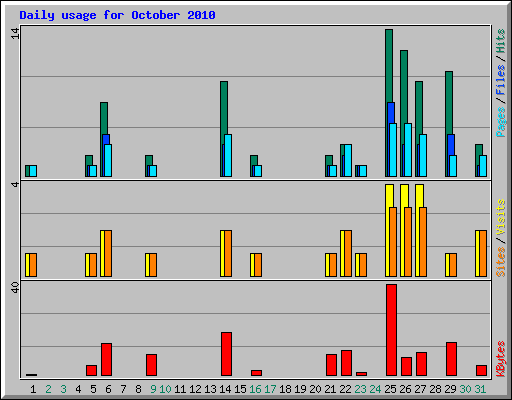This screenshot has width=512, height=400.
Task: Click the day label "18" on x-axis
Action: [x=285, y=389]
